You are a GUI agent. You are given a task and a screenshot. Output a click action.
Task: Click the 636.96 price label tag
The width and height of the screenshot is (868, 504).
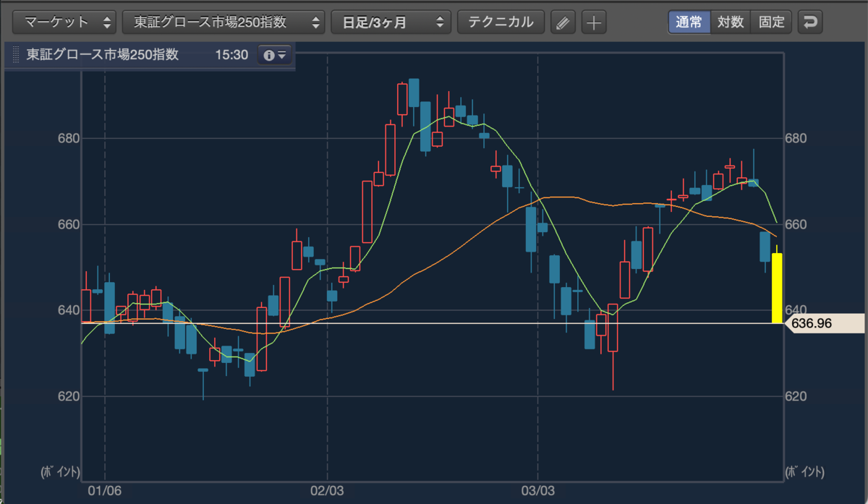824,323
